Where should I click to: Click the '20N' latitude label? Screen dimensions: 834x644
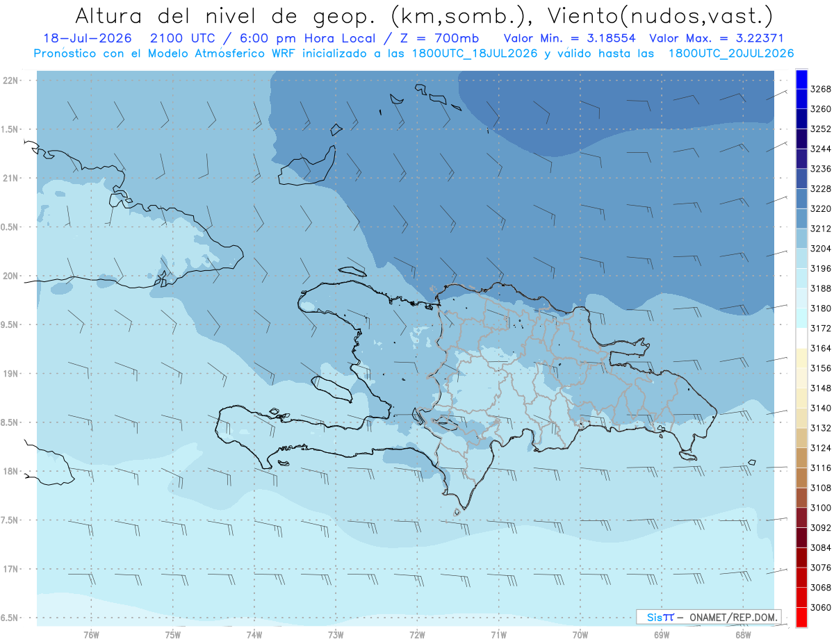click(x=10, y=276)
